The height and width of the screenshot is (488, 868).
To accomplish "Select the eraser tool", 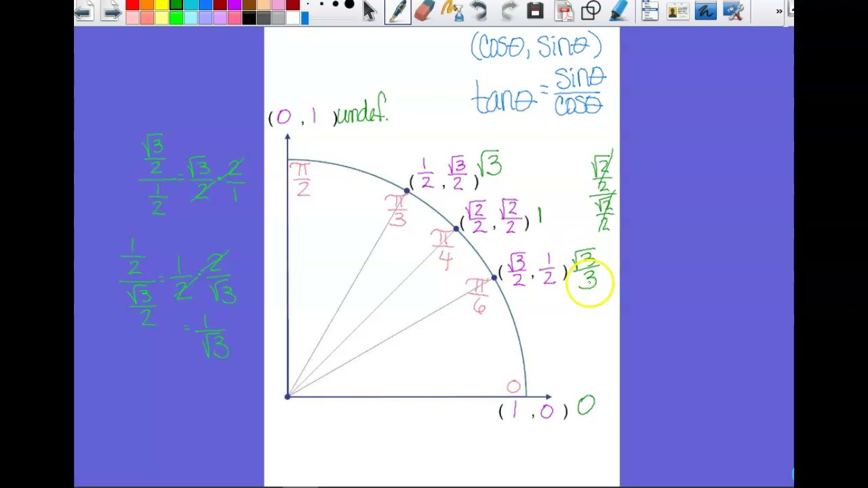I will [425, 11].
